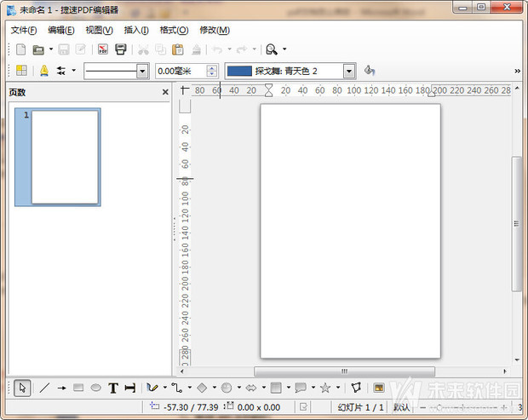
Task: Select the Stars shapes tool
Action: tap(325, 388)
